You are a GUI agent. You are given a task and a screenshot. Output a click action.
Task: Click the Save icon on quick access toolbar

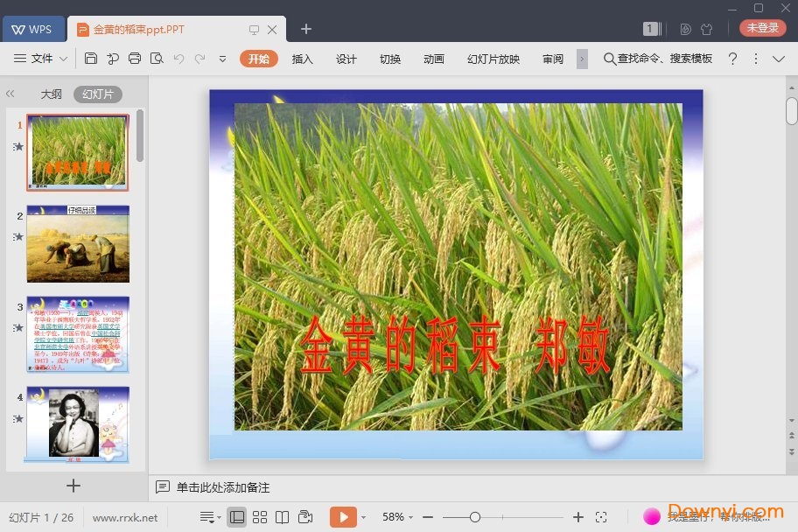click(92, 59)
